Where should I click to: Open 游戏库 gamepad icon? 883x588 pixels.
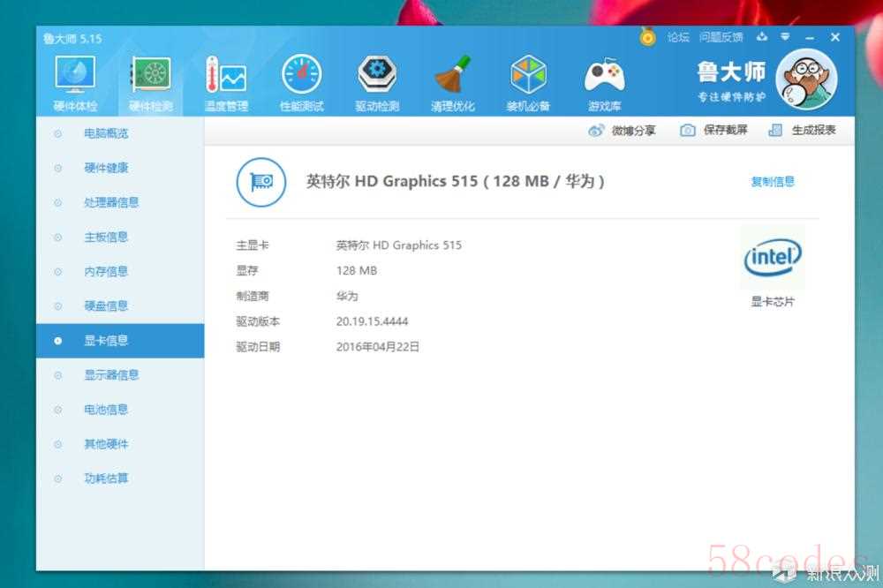[604, 83]
